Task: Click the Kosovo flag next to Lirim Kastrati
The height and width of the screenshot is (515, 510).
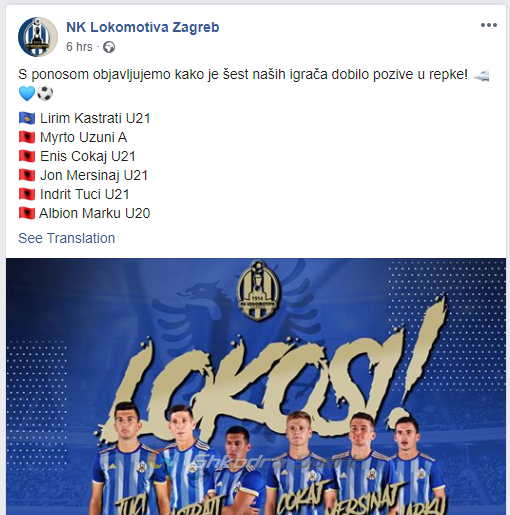Action: [x=27, y=118]
